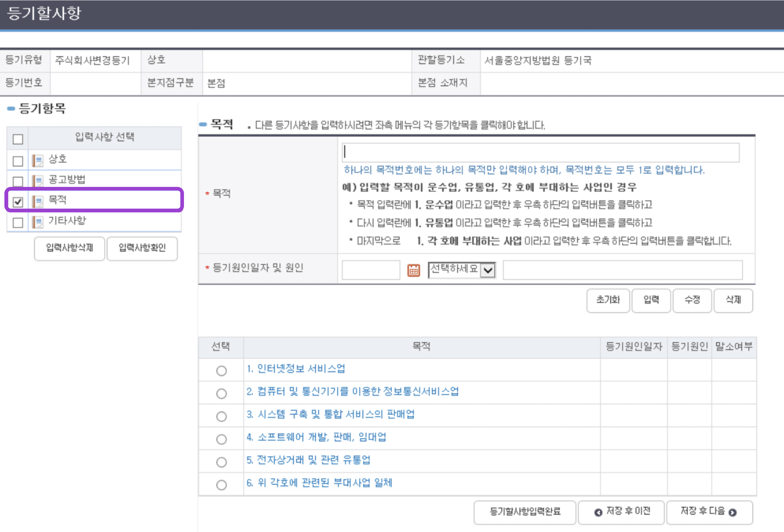Click the notebook icon beside 기타사항
784x532 pixels.
(38, 222)
